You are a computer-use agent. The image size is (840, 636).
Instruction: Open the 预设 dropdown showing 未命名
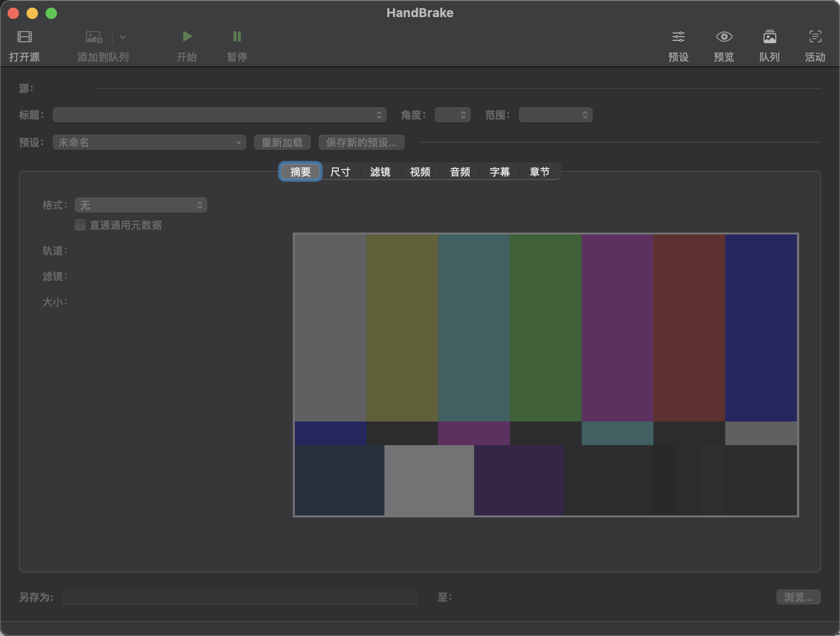pyautogui.click(x=149, y=142)
